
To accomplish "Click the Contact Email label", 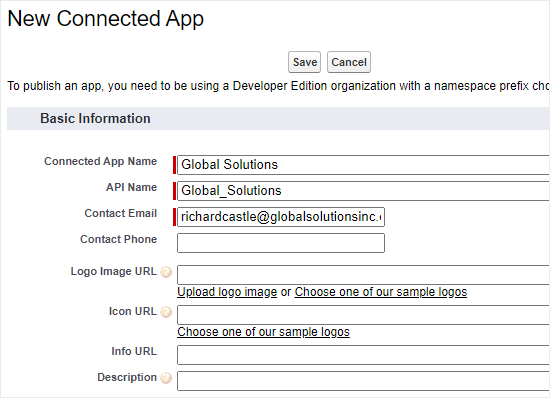I will [x=120, y=213].
